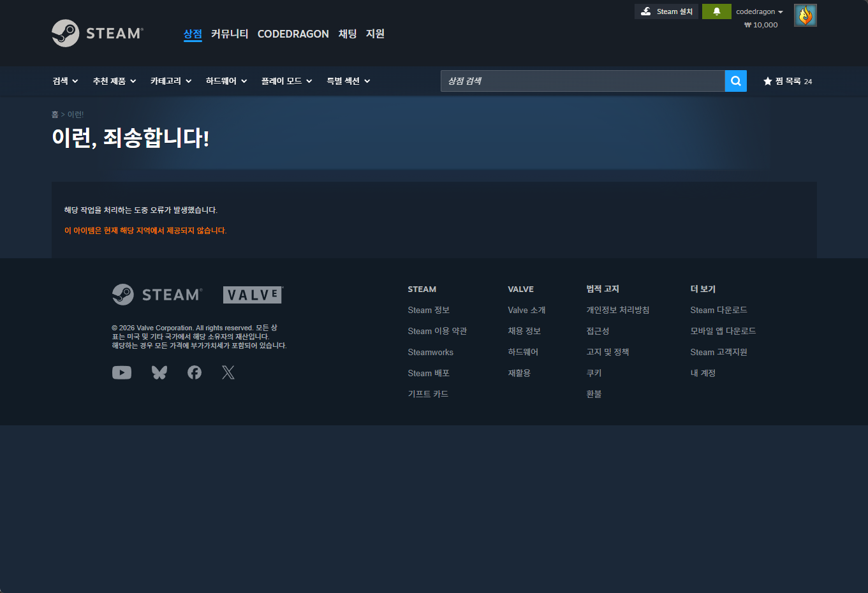Expand the 플레이 모드 menu
This screenshot has height=593, width=868.
pos(286,81)
